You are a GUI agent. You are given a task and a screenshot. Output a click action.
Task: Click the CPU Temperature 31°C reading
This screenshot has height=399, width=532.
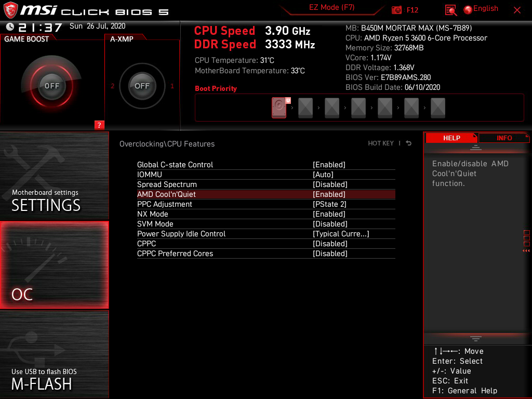(x=234, y=60)
